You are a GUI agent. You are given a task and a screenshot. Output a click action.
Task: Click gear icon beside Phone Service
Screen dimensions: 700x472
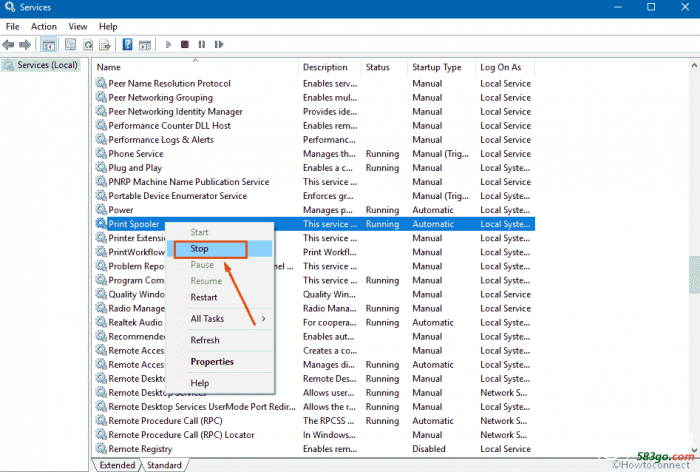[101, 153]
